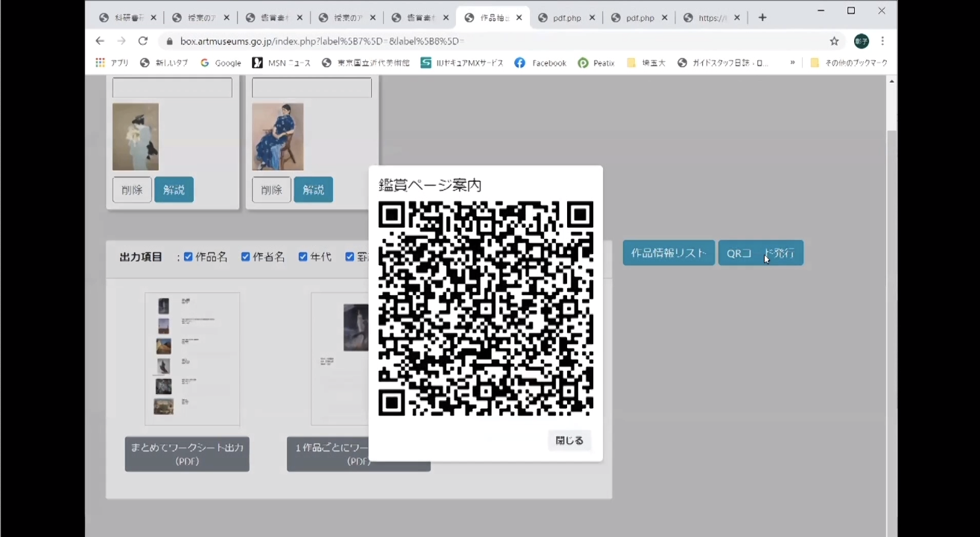Click the QR code image in the dialog
Screen dimensions: 980x537
tap(486, 308)
